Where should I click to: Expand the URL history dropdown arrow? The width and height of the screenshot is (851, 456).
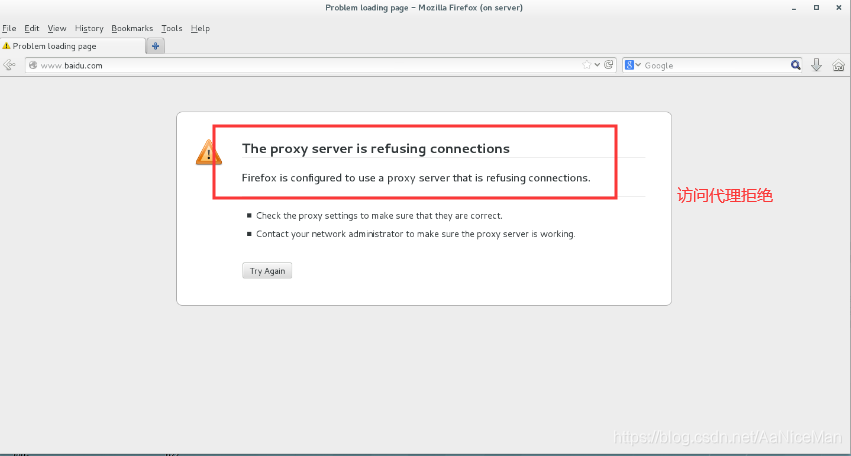(597, 65)
